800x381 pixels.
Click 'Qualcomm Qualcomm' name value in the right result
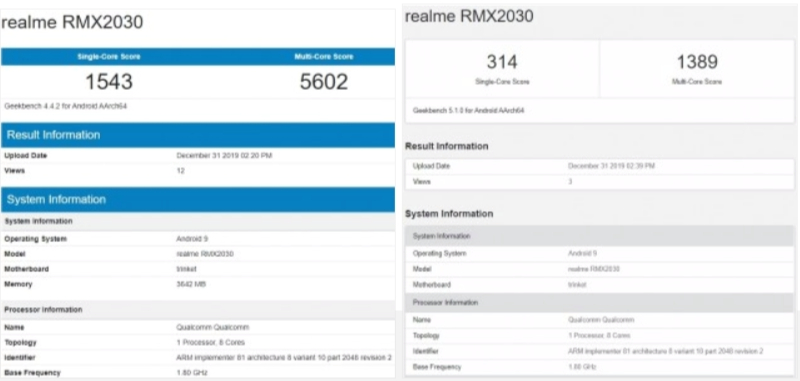tap(601, 320)
